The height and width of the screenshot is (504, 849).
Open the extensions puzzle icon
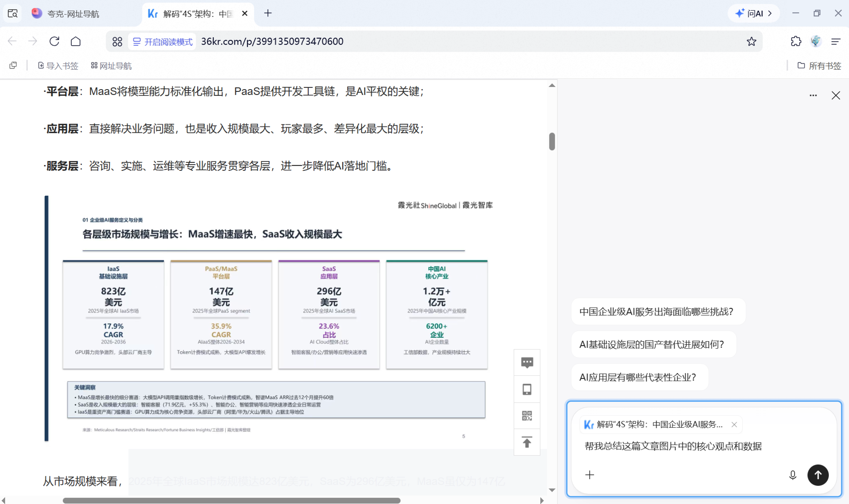coord(796,41)
